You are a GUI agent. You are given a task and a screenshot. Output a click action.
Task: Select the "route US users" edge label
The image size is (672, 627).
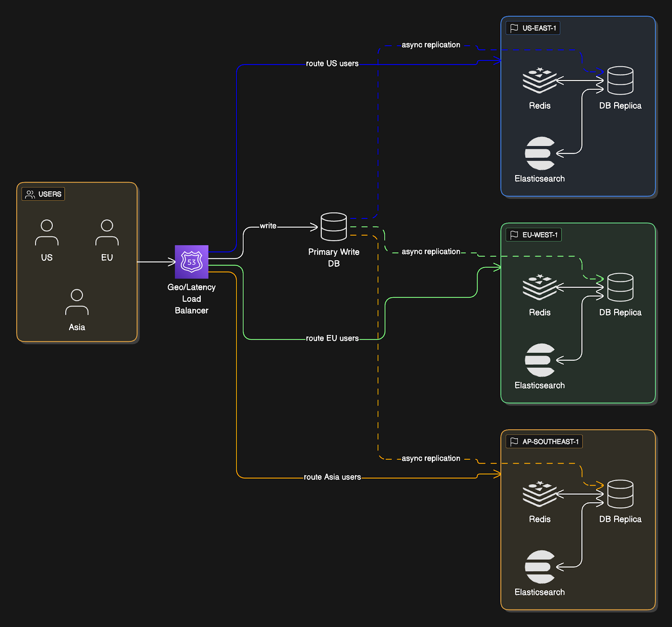[332, 63]
